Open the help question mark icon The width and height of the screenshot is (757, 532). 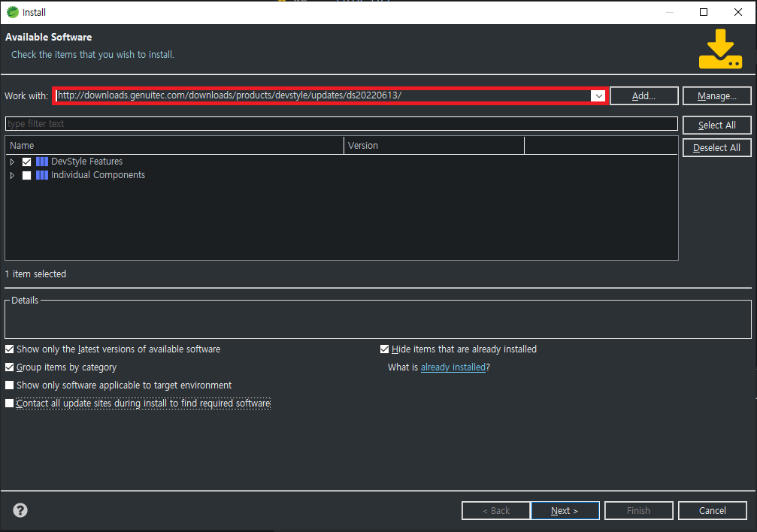(x=20, y=510)
